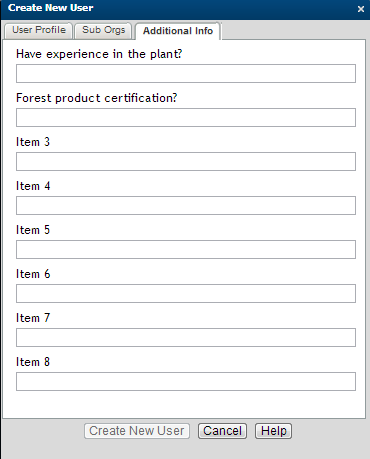Click the 'Forest product certification?' label
Screen dimensions: 370x459
(97, 98)
